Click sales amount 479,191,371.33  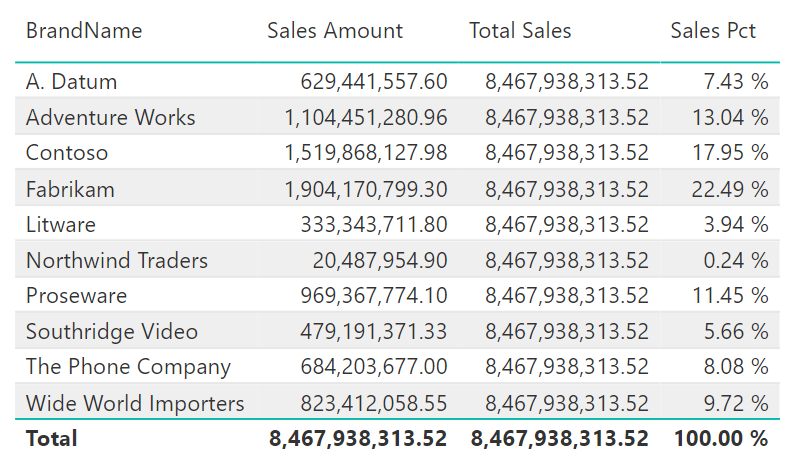coord(374,332)
